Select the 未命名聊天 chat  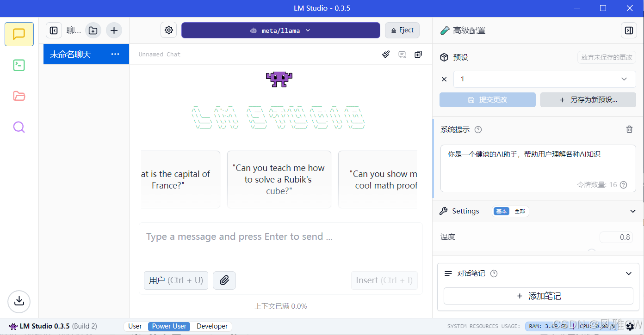(x=86, y=55)
